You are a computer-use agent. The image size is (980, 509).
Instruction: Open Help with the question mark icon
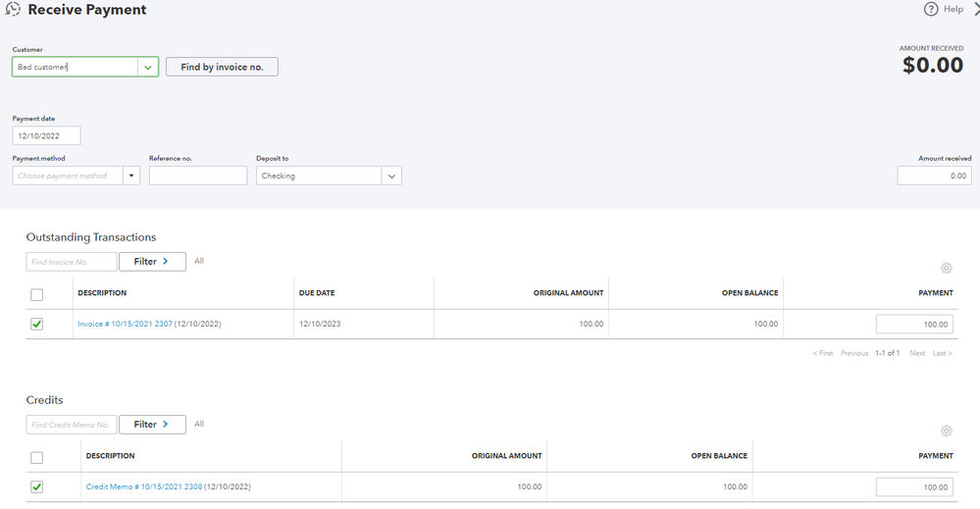(x=931, y=10)
